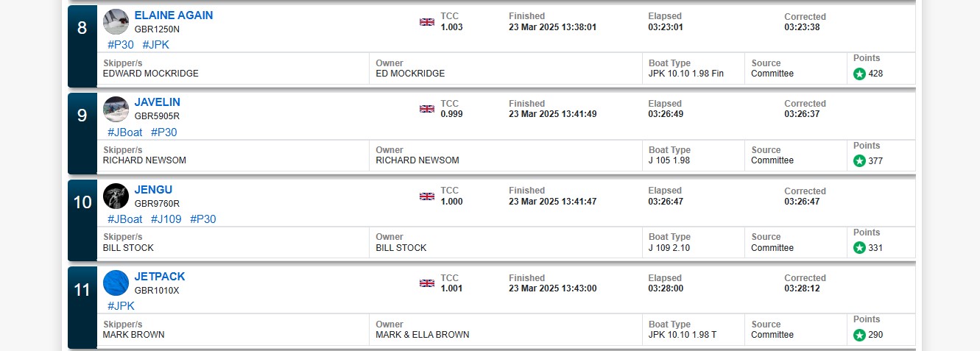The height and width of the screenshot is (351, 980).
Task: Select the #JBoat tag under JAVELIN
Action: click(125, 132)
